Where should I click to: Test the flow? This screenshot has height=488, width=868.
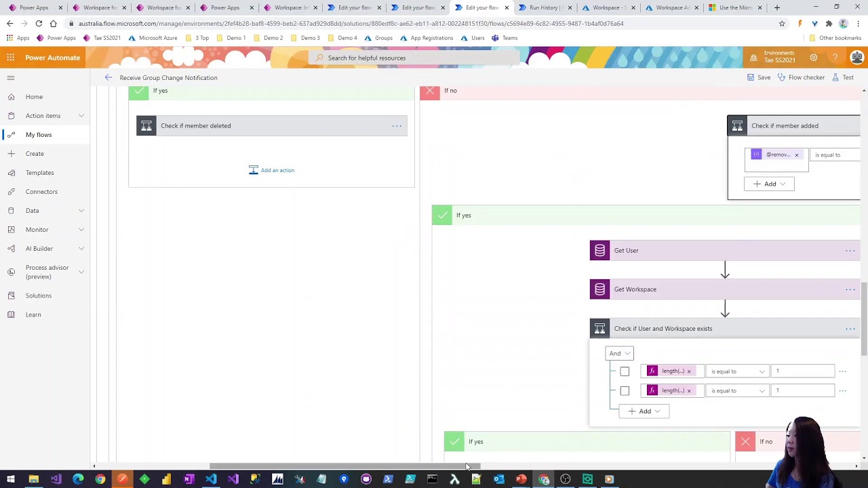tap(843, 77)
